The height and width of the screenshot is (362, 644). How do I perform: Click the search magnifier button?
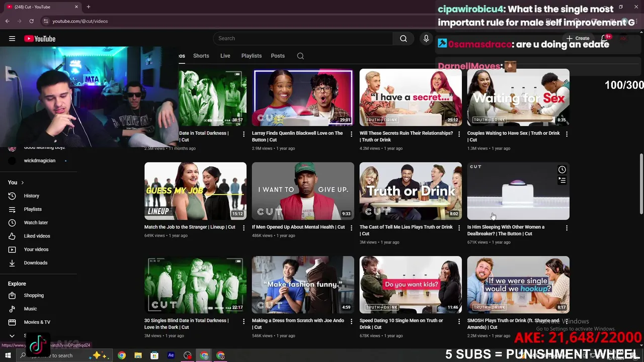pos(404,39)
